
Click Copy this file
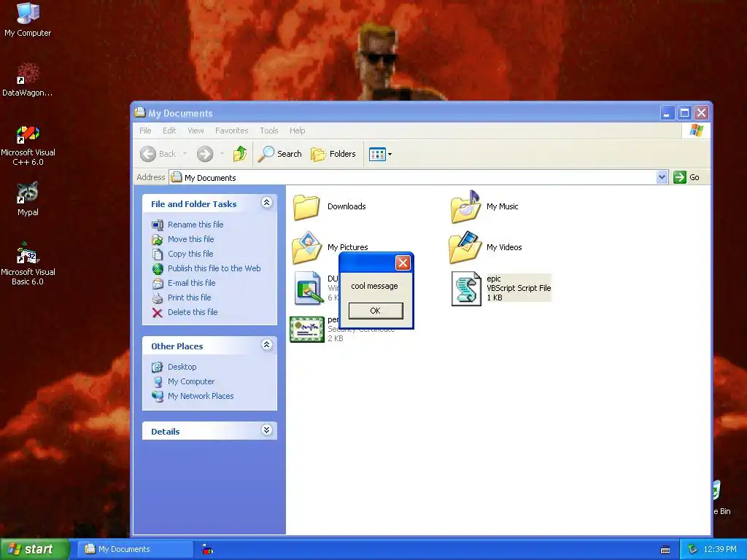click(190, 254)
